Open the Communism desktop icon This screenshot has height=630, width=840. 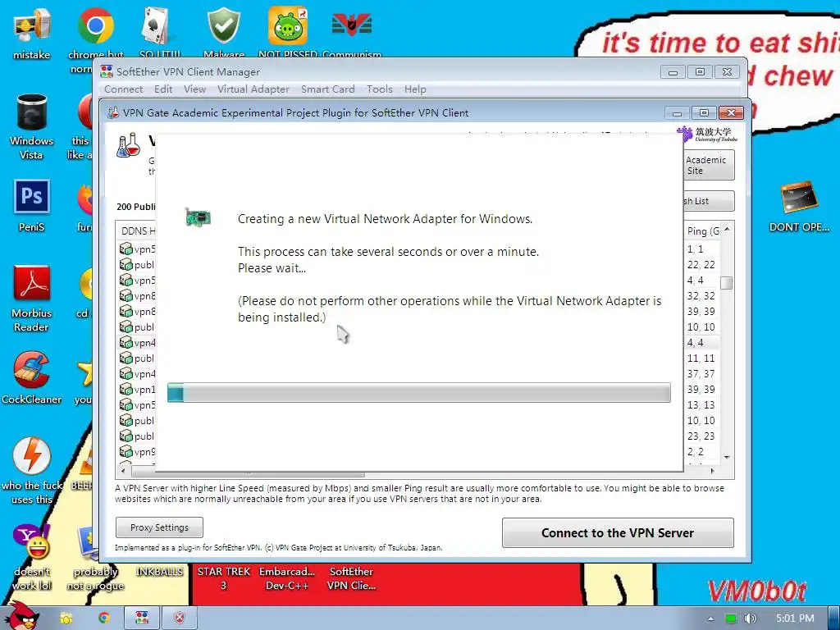point(351,25)
